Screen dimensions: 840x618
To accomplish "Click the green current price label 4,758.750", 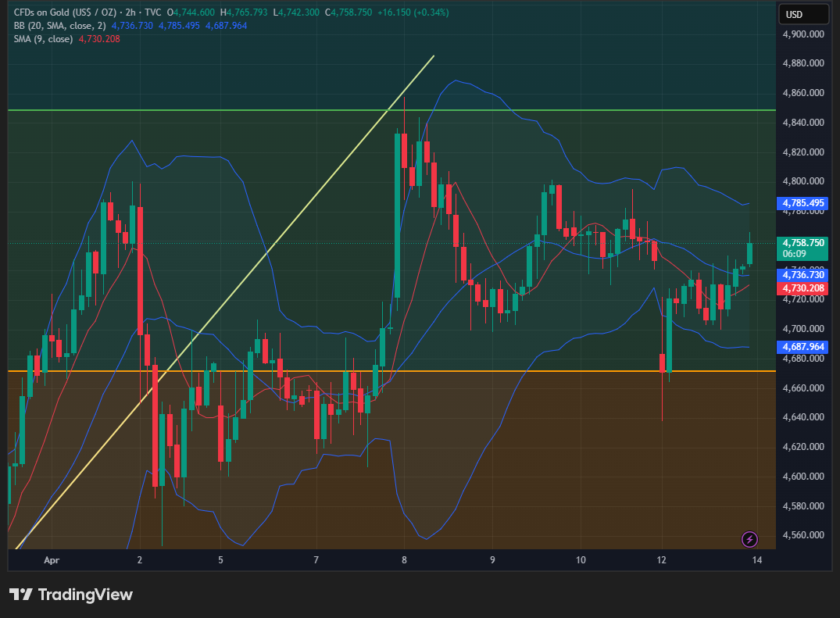I will click(803, 243).
